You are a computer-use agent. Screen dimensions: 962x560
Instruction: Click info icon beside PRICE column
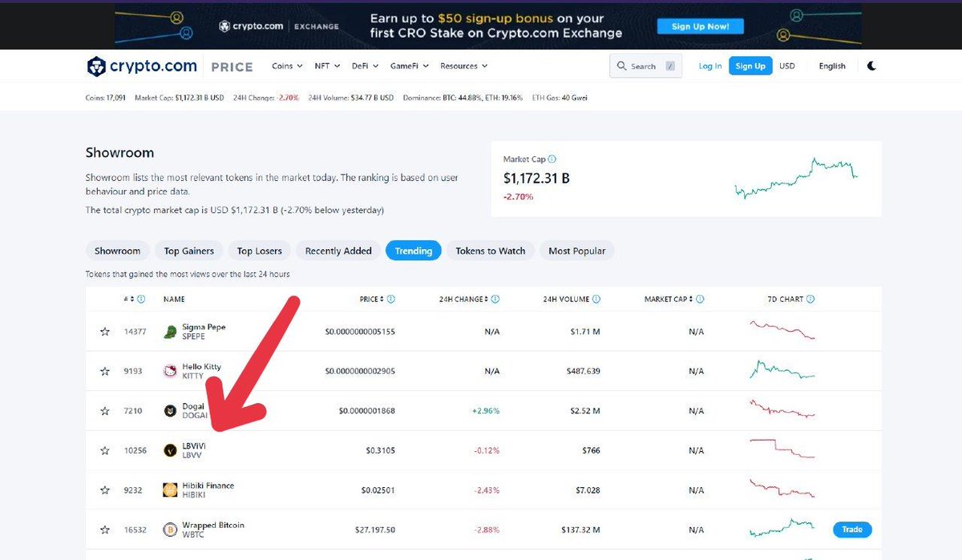pyautogui.click(x=391, y=299)
